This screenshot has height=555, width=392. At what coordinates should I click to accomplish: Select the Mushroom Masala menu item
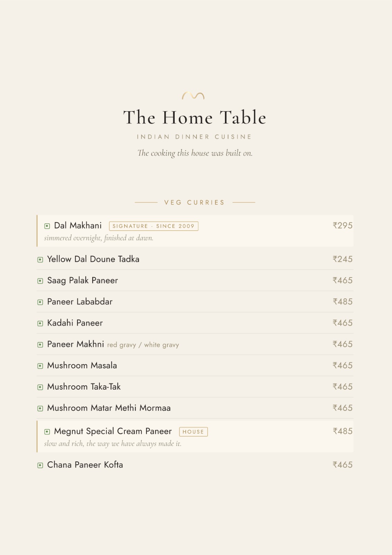[x=195, y=366]
